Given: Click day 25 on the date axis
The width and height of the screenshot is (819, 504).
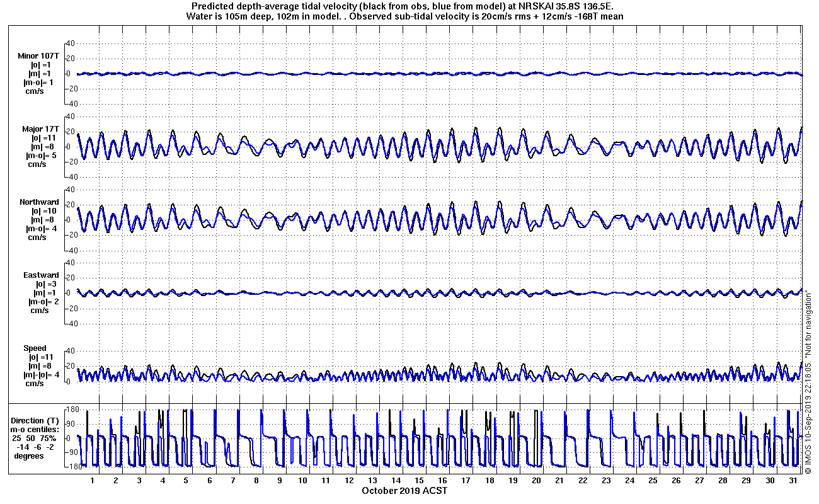Looking at the screenshot, I should 653,481.
